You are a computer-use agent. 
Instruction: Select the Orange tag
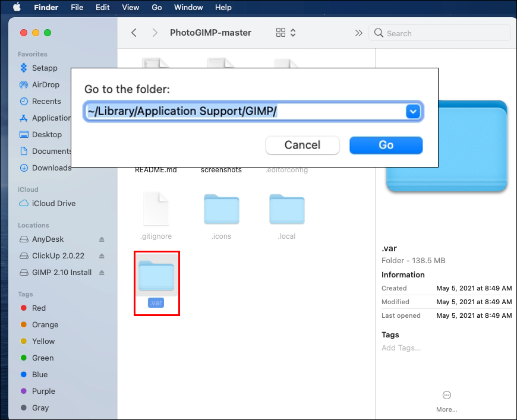[45, 325]
